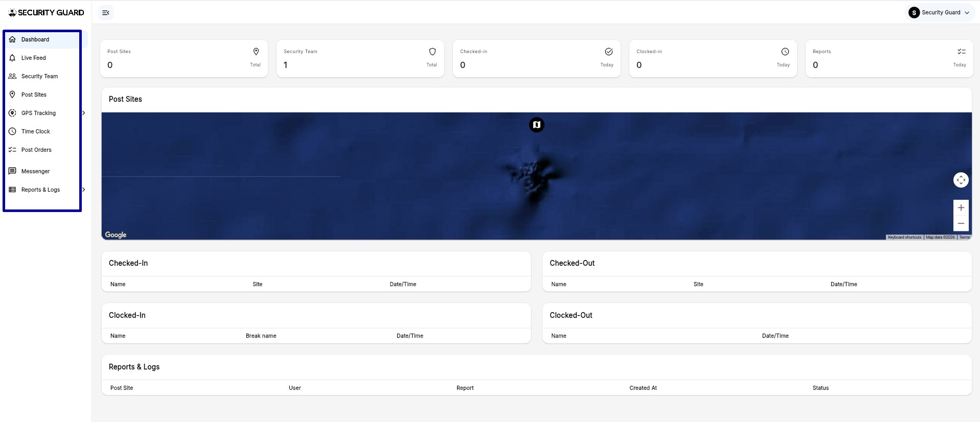Click the Post Sites pin icon in sidebar

12,95
